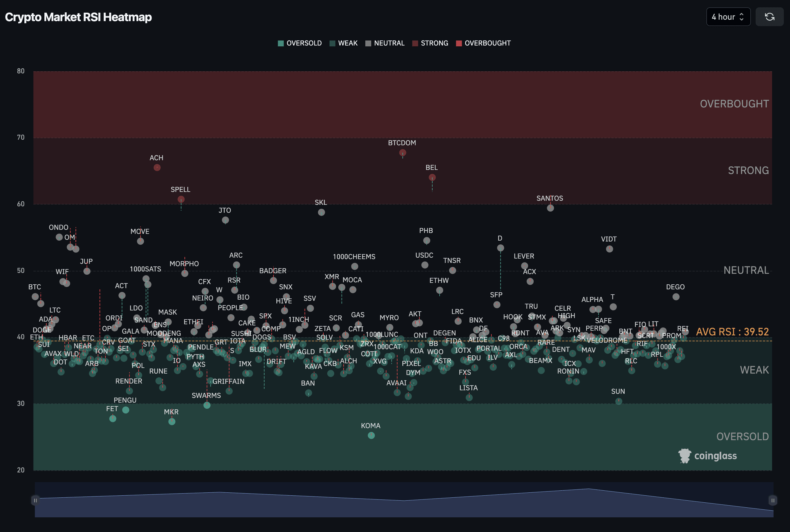Select the MKR oversold bubble
The width and height of the screenshot is (790, 532).
(172, 421)
